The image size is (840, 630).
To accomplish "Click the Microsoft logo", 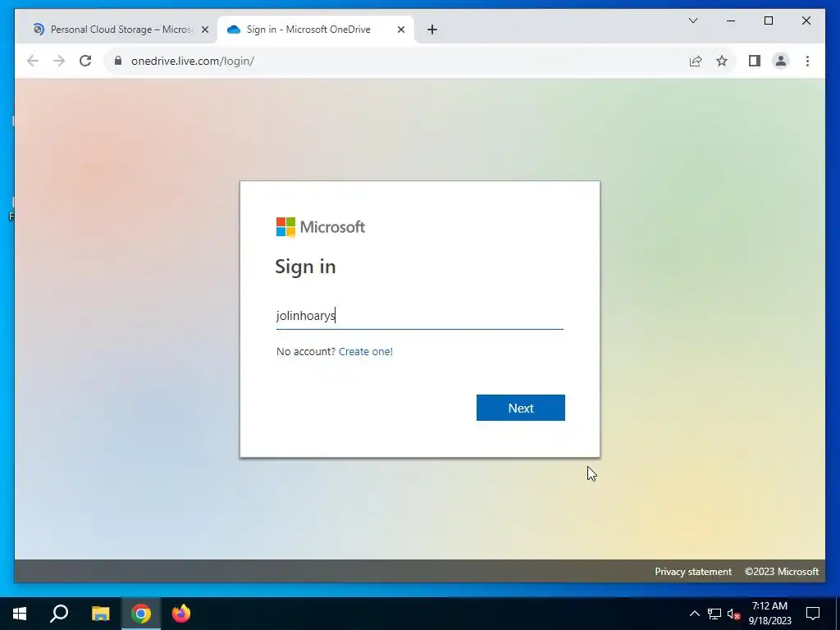I will point(321,227).
